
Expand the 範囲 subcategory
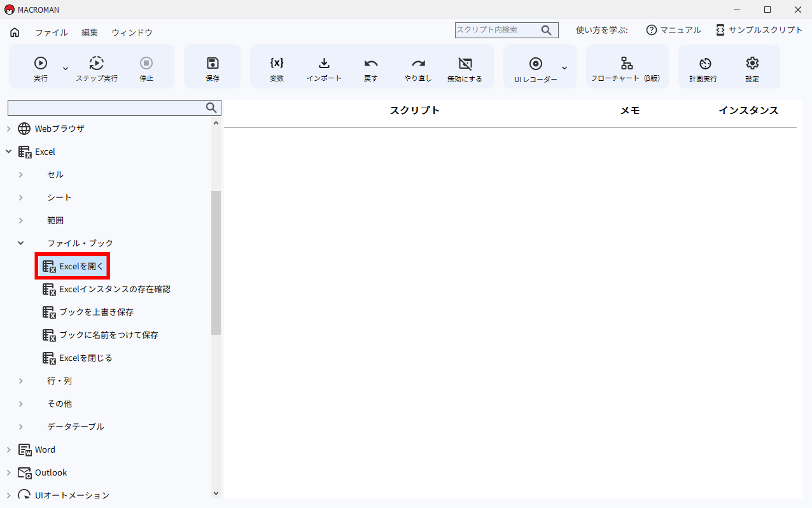[20, 221]
